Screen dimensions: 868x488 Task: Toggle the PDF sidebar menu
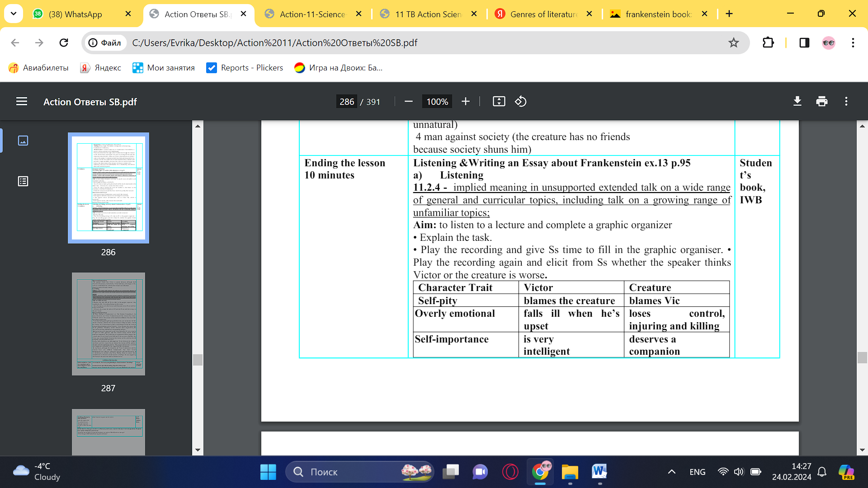tap(22, 101)
